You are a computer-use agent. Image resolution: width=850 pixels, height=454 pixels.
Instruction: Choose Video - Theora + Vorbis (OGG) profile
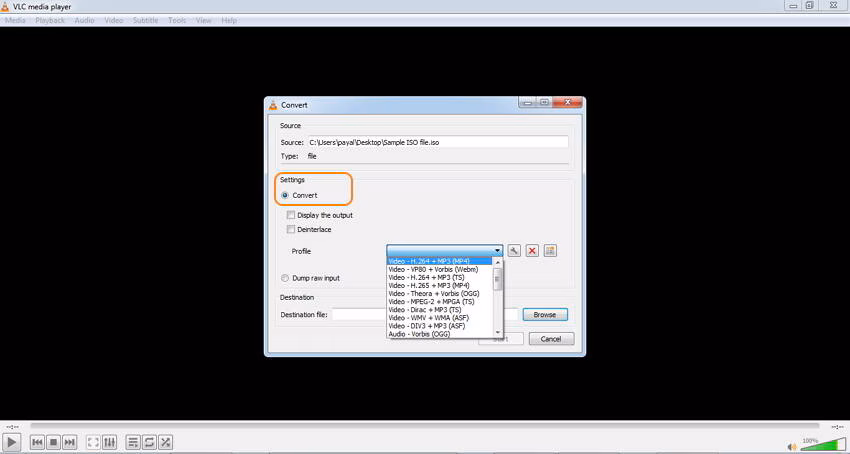(x=440, y=293)
